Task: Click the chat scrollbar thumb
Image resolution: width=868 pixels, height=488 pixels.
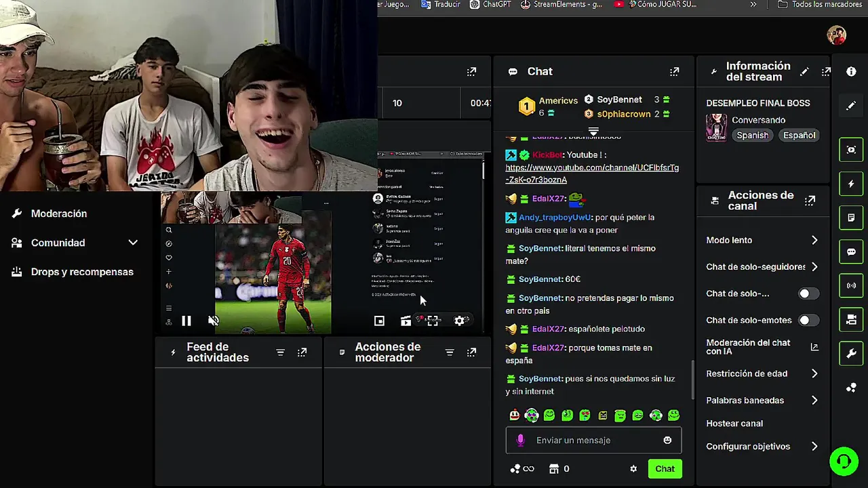Action: (x=692, y=380)
